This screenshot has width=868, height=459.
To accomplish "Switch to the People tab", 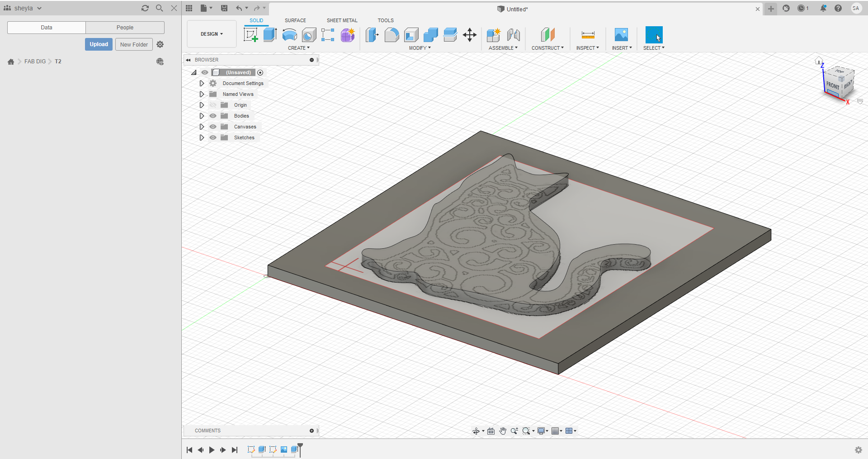I will 125,28.
